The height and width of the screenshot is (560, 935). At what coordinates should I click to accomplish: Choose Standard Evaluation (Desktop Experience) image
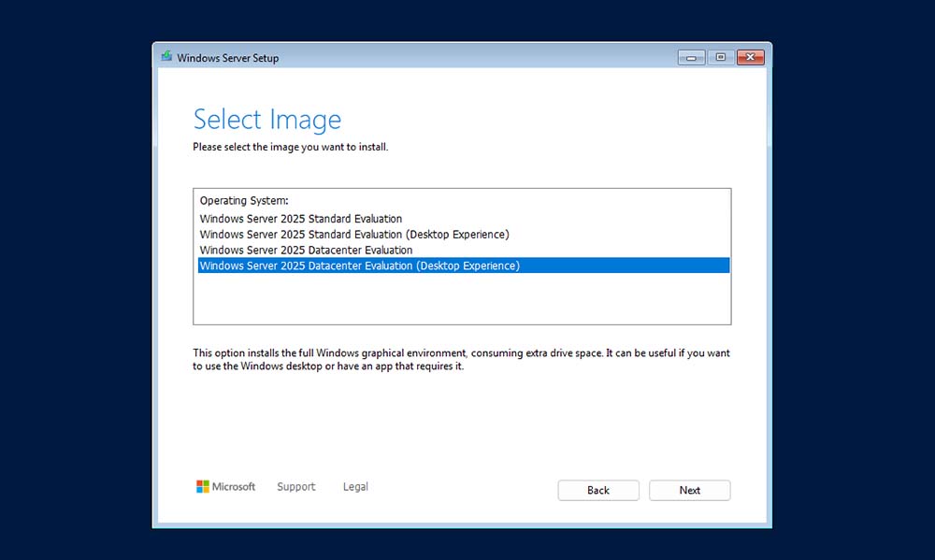354,235
